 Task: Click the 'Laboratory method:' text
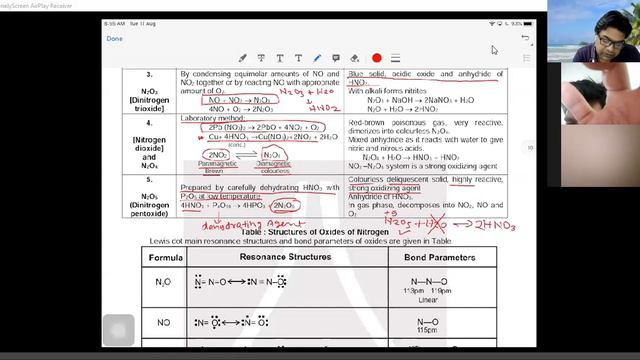(x=213, y=118)
